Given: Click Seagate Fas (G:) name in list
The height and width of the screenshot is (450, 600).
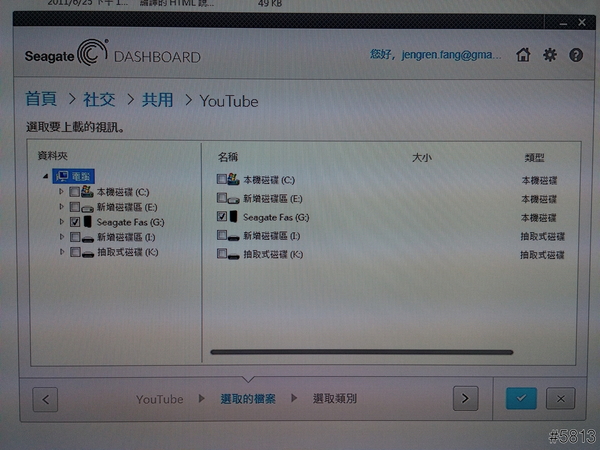Looking at the screenshot, I should [276, 217].
